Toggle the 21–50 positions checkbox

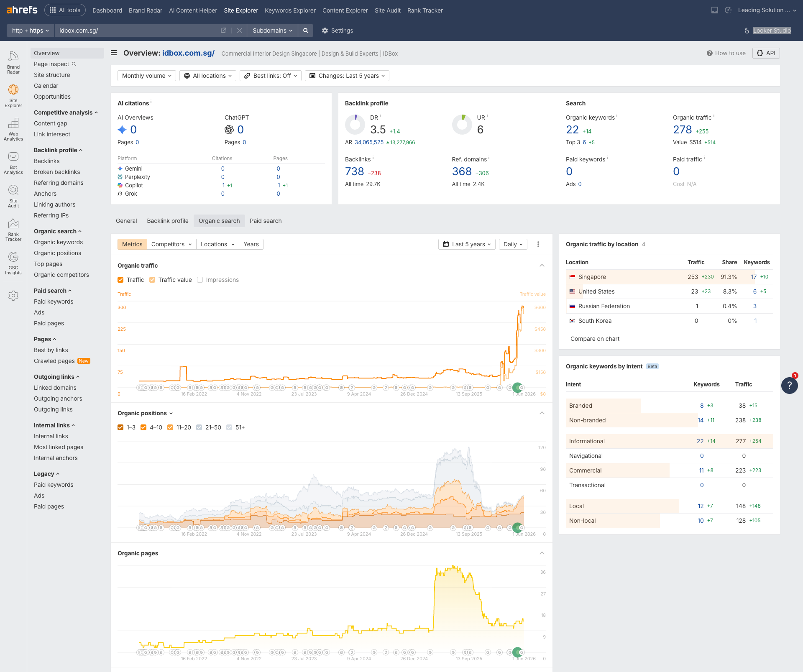click(x=199, y=427)
